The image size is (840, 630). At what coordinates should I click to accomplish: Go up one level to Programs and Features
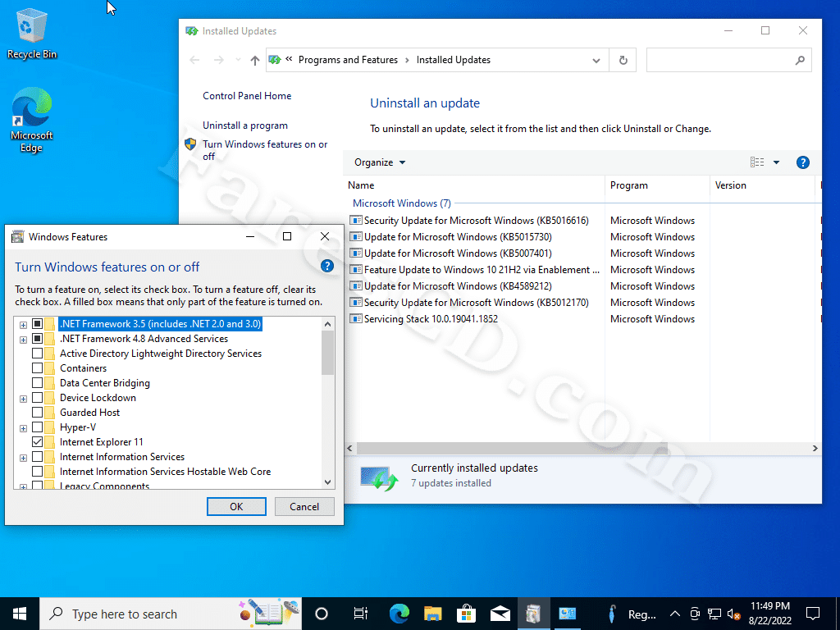(x=255, y=61)
